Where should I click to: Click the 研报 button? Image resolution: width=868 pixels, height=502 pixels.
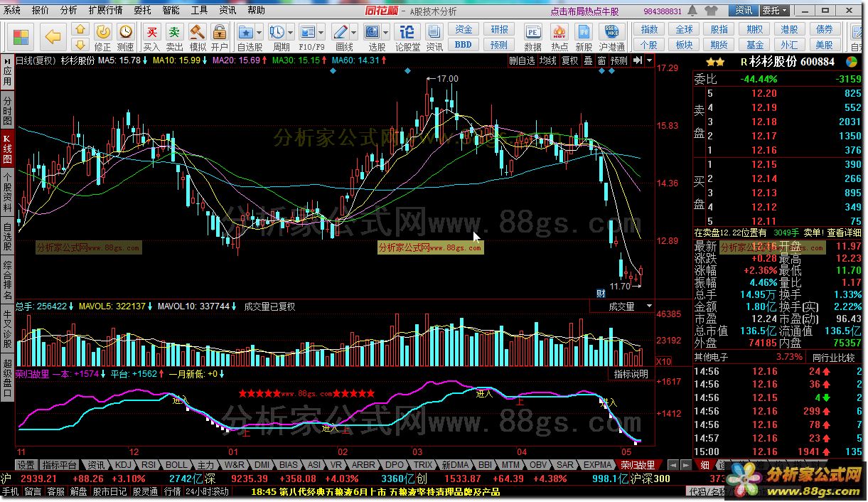[499, 29]
